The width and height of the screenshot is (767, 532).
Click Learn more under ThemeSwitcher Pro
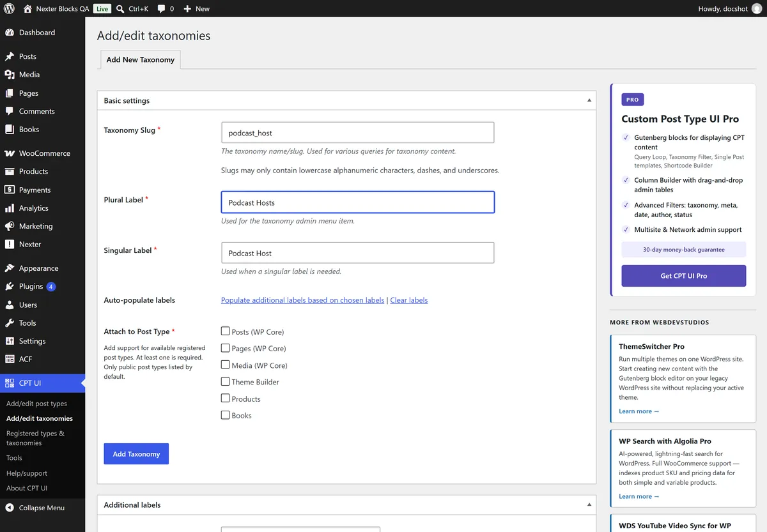point(639,411)
